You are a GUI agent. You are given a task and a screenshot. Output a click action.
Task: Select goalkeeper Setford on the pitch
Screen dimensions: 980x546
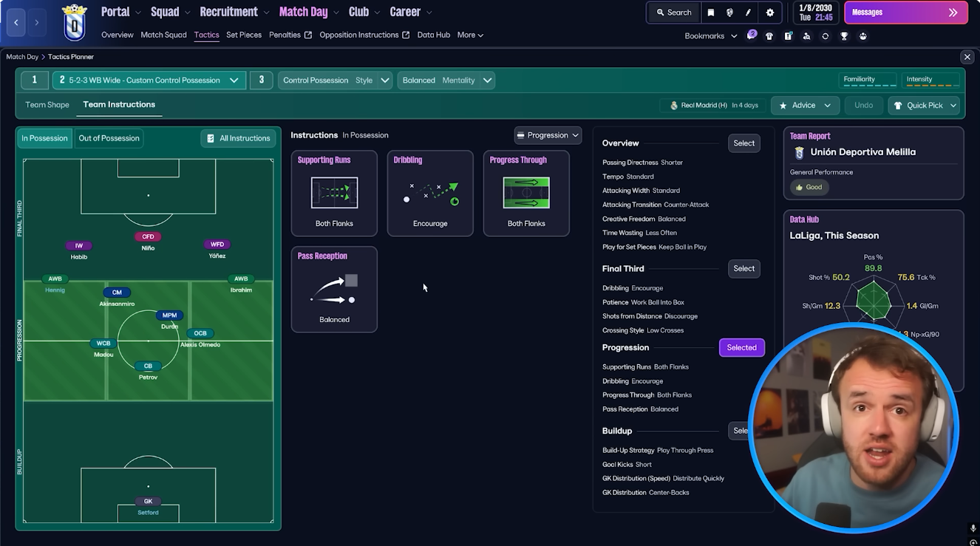pyautogui.click(x=148, y=506)
